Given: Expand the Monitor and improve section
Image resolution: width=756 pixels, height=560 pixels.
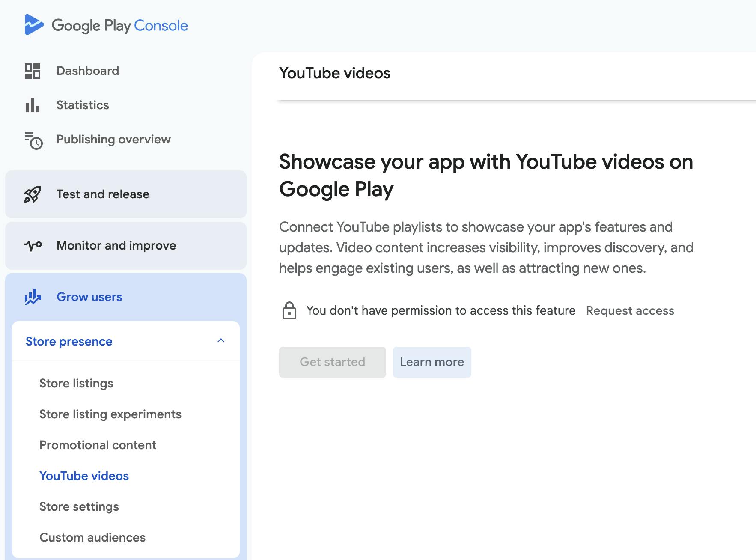Looking at the screenshot, I should coord(116,246).
